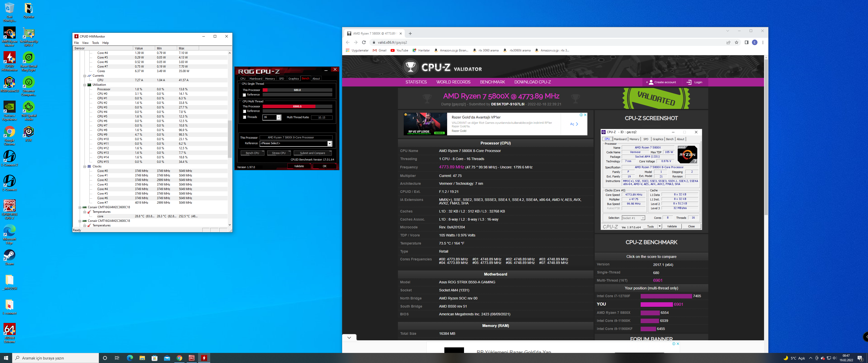Screen dimensions: 868x363
Task: Click Chrome back navigation arrow
Action: [x=348, y=42]
